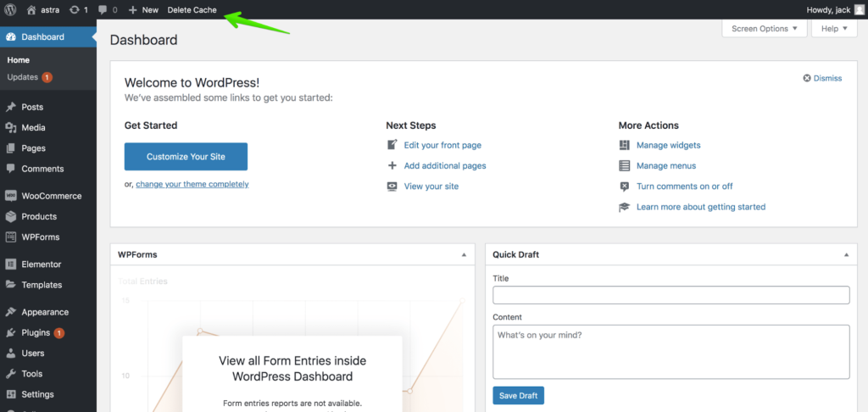Open the WordPress logo menu
868x412 pixels.
pyautogui.click(x=10, y=9)
